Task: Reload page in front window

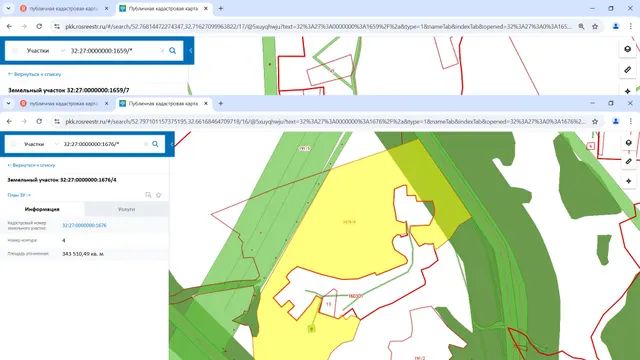Action: click(39, 121)
